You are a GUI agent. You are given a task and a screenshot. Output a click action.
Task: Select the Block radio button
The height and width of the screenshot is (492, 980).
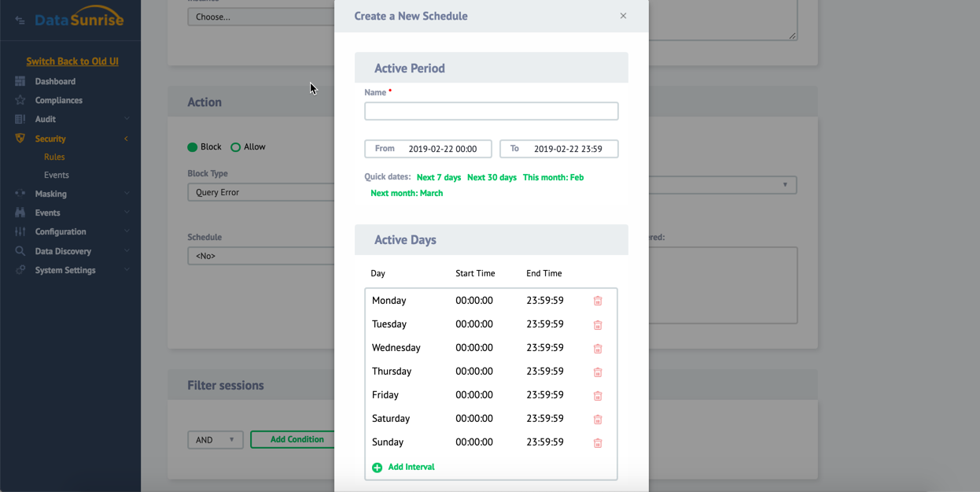(x=193, y=147)
